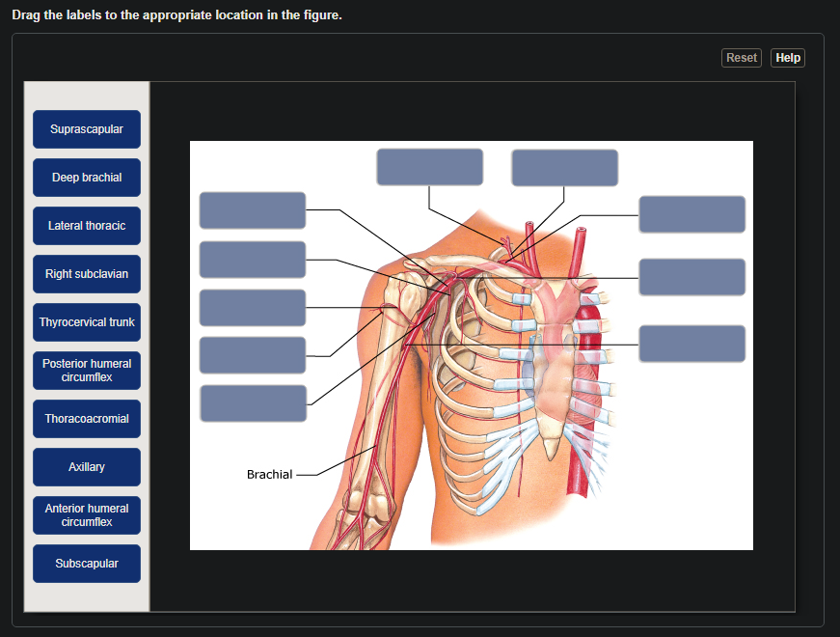
Task: Pick the Lateral thoracic label
Action: coord(87,226)
